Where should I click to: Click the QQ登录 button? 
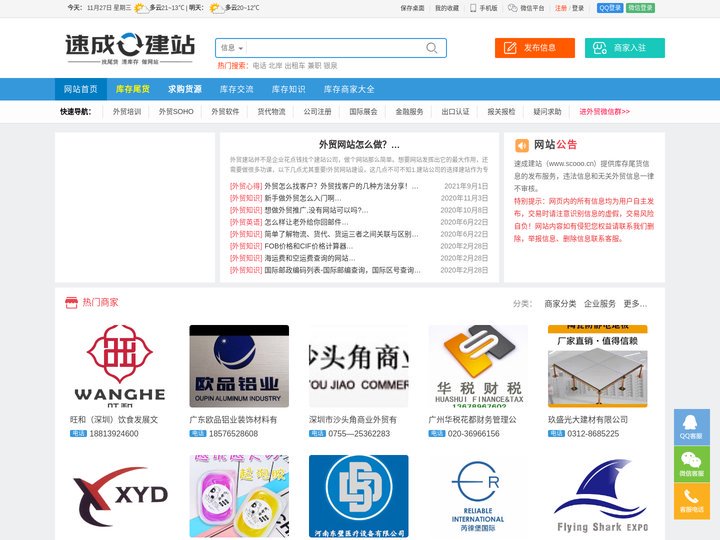[610, 8]
